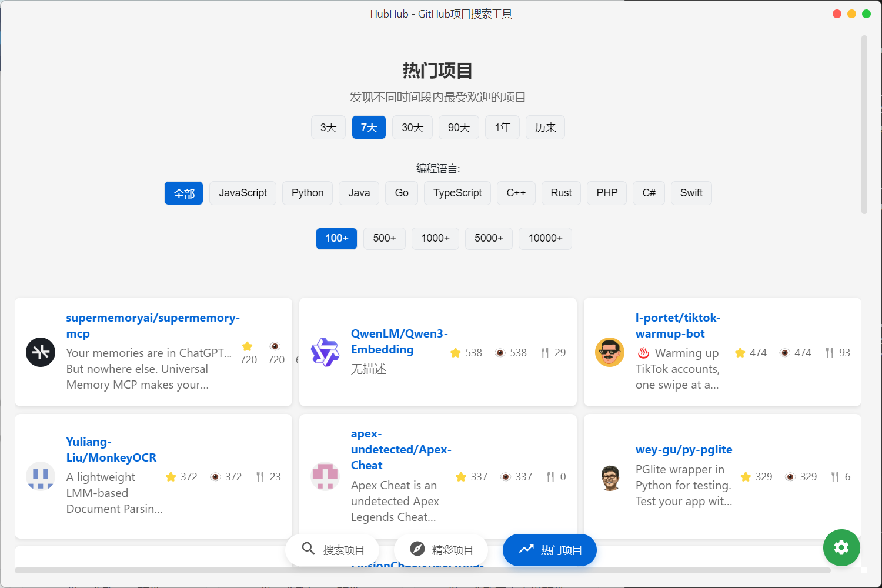882x588 pixels.
Task: Click the watchers eye icon on tiktok-warmup-bot card
Action: pos(784,353)
